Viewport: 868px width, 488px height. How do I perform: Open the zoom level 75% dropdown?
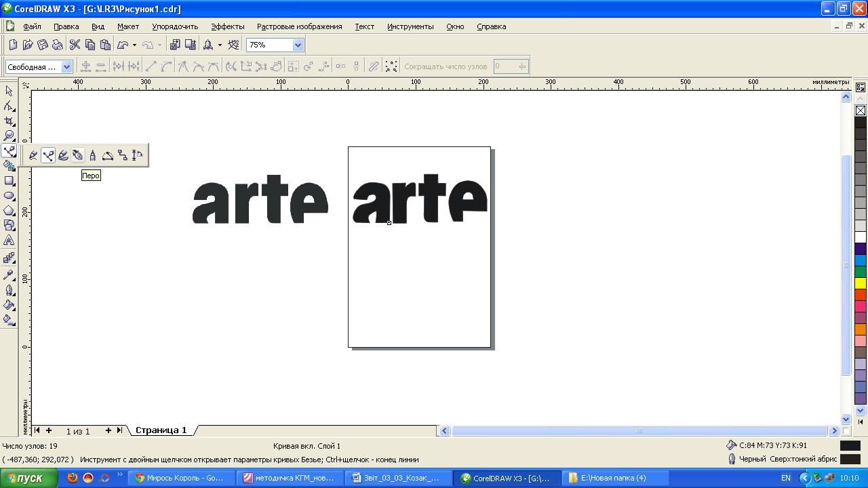click(x=298, y=45)
